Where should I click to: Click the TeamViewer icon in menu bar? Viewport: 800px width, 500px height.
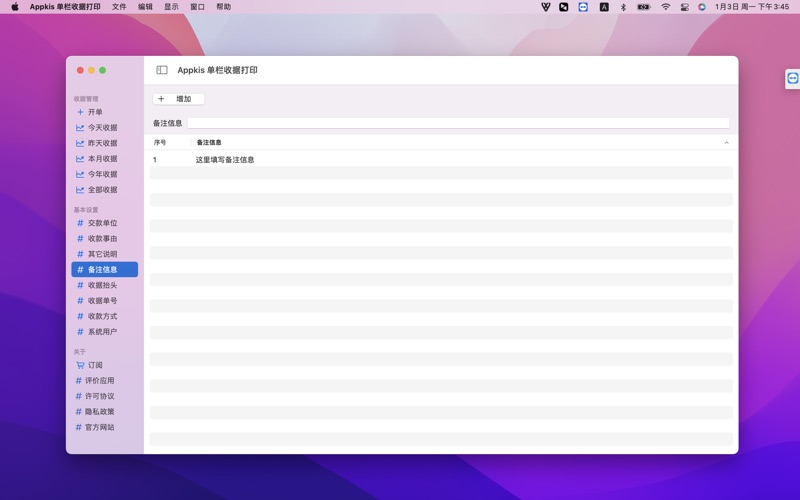coord(583,7)
